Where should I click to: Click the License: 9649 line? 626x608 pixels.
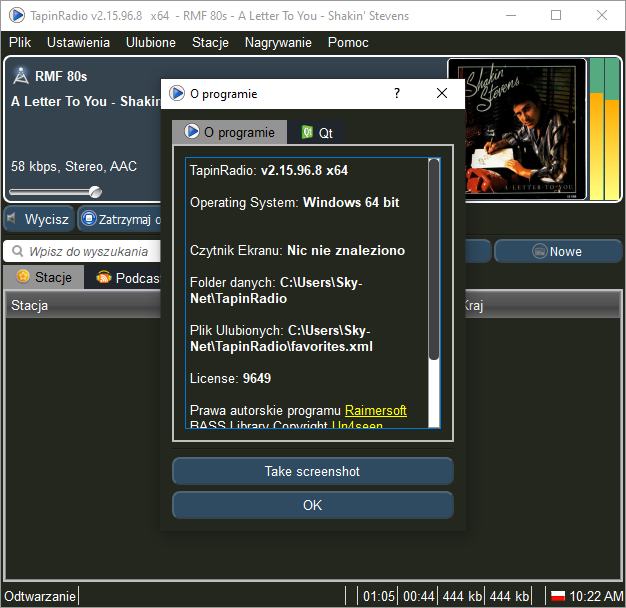click(230, 378)
